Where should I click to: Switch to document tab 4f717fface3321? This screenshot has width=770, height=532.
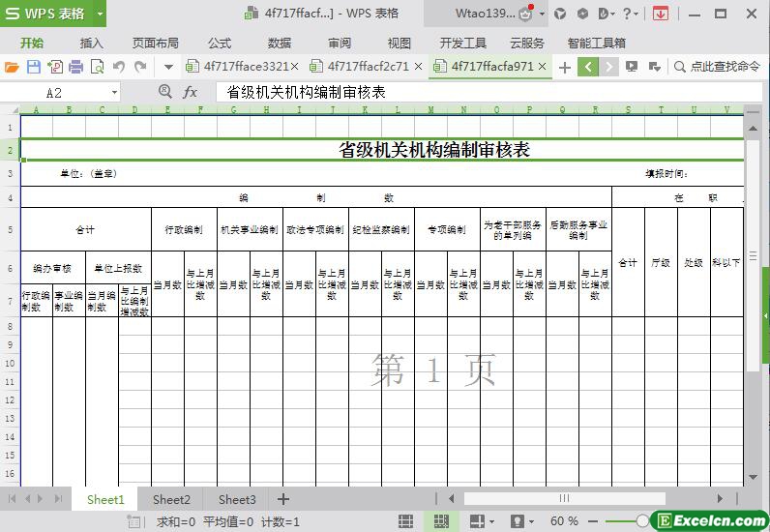(241, 67)
